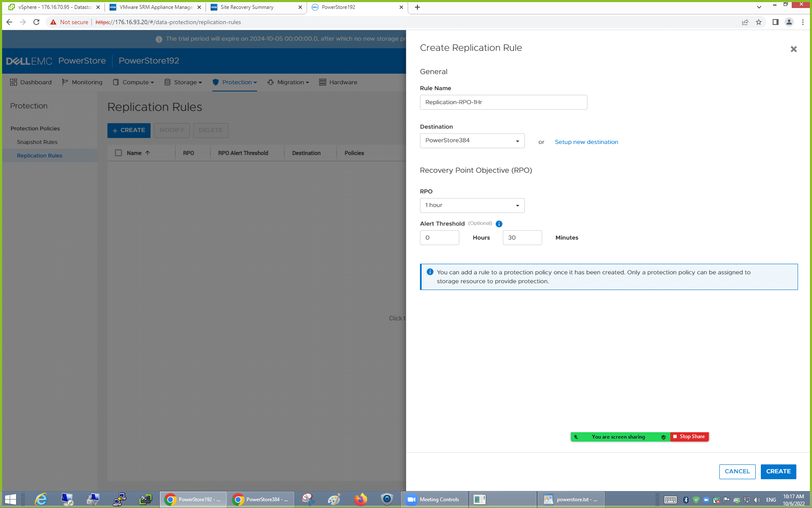Click the browser back arrow

[x=9, y=22]
